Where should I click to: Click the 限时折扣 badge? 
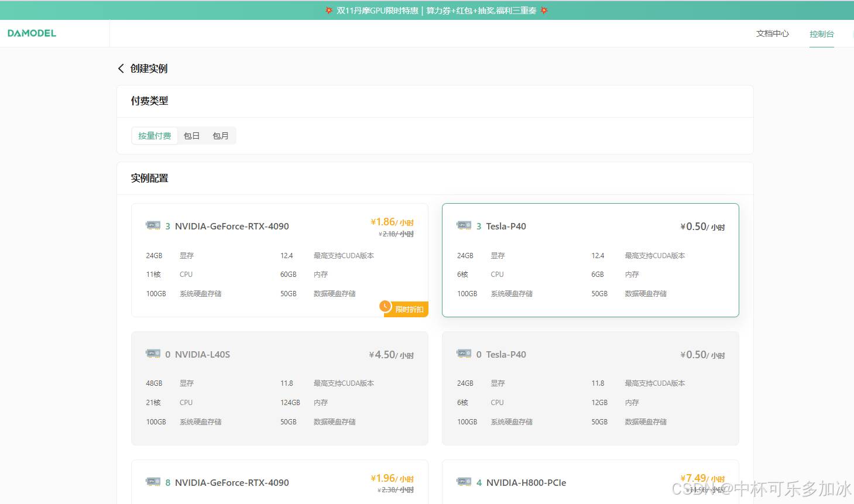[406, 309]
